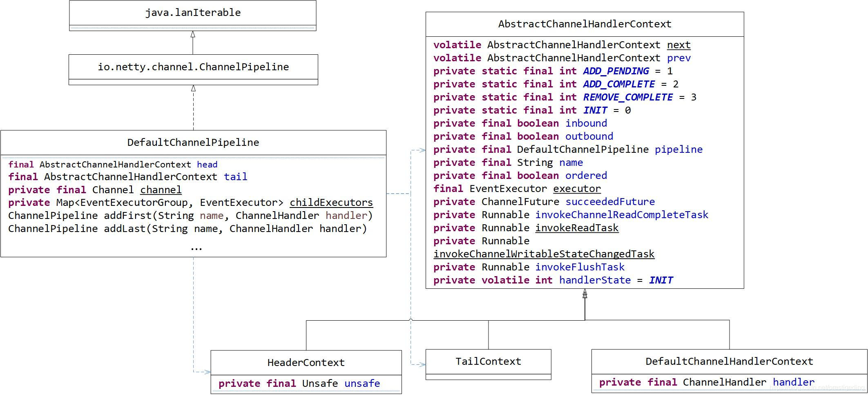Select the TailContext class box title
This screenshot has width=868, height=395.
(488, 362)
